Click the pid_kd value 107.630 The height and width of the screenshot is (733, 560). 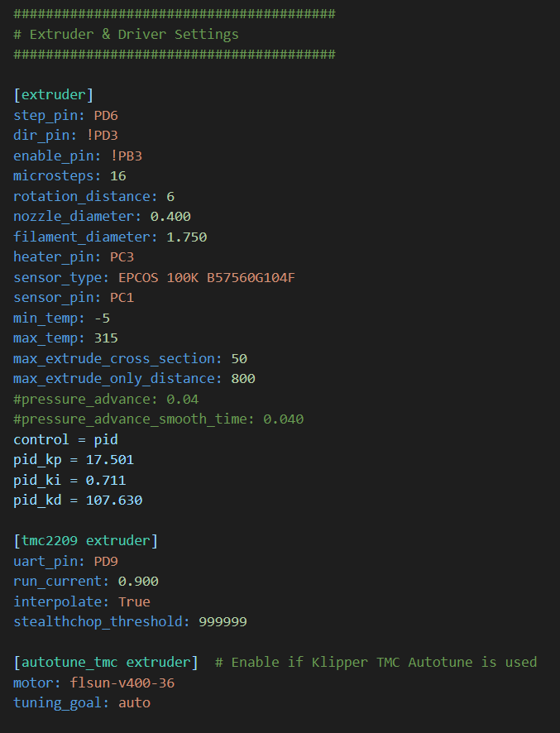(114, 501)
